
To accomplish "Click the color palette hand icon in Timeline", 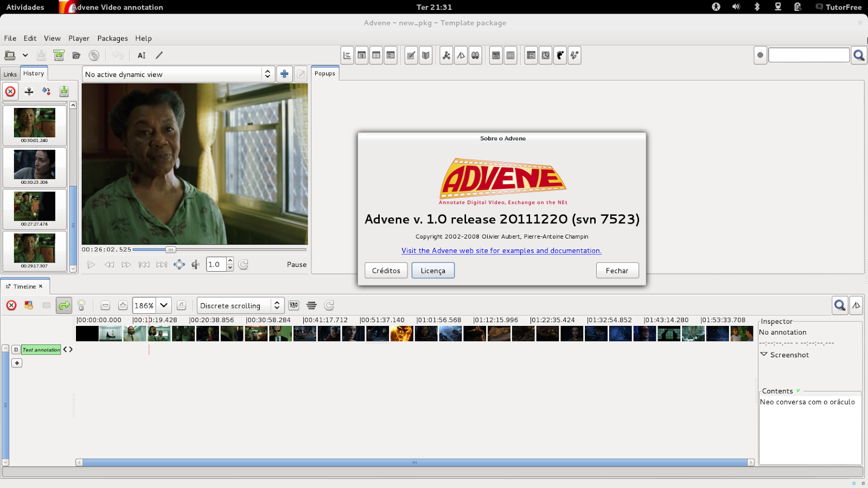I will (x=29, y=305).
